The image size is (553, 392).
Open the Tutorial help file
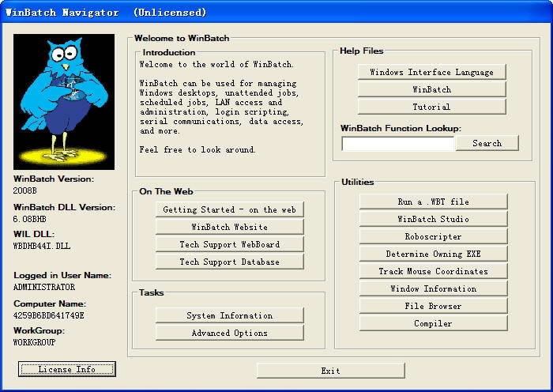tap(431, 107)
